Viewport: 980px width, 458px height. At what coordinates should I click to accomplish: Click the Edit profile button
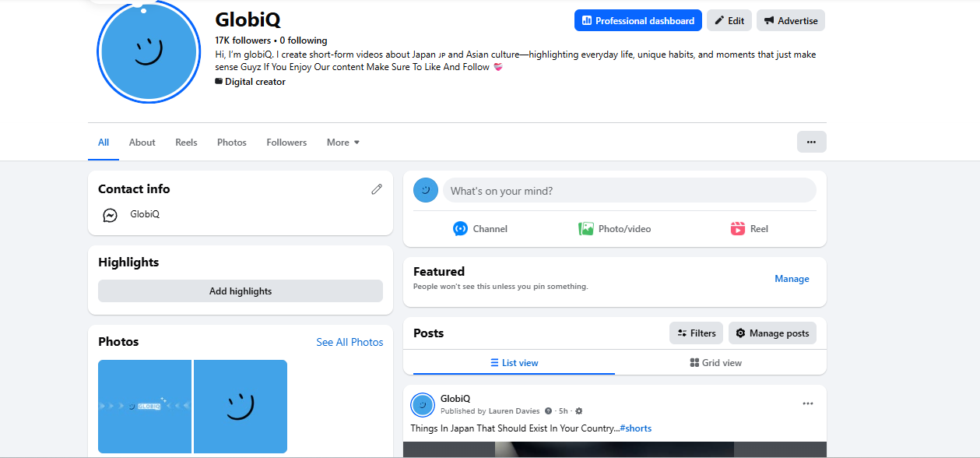(729, 20)
